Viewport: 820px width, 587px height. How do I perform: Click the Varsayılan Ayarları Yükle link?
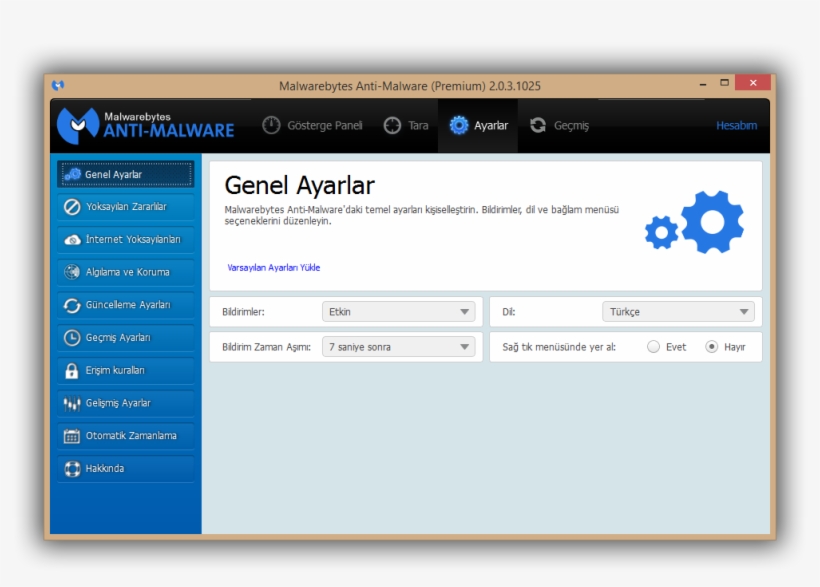coord(273,268)
